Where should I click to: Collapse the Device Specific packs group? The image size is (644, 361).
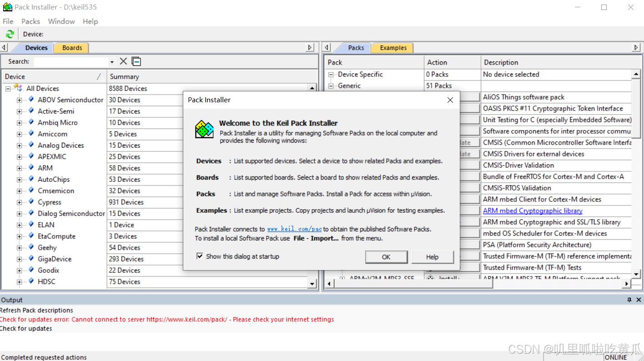331,74
